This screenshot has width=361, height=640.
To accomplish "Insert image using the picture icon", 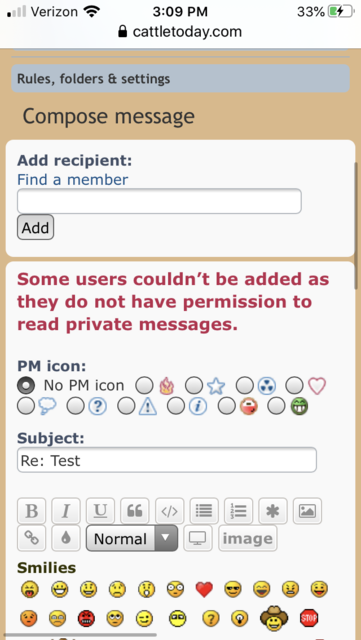I will (x=308, y=511).
